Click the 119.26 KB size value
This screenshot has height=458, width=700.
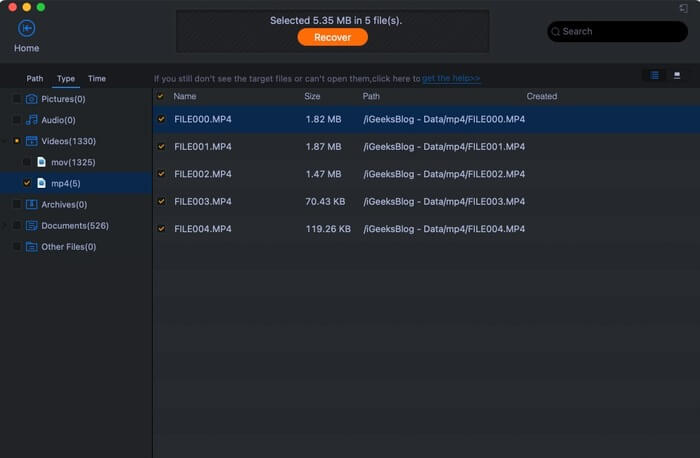pyautogui.click(x=328, y=229)
